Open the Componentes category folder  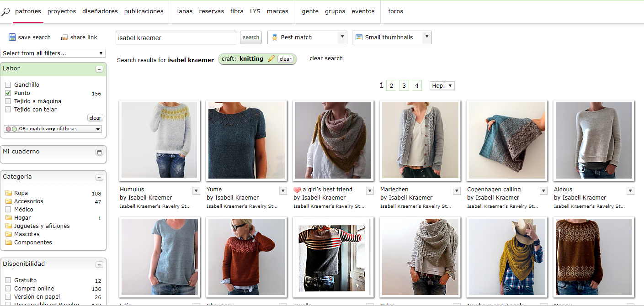pos(8,243)
